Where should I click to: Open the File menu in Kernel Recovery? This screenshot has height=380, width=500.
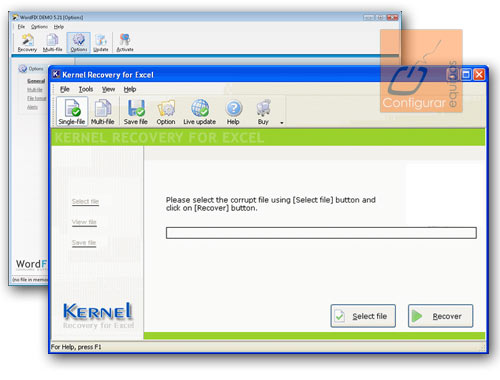pos(65,89)
